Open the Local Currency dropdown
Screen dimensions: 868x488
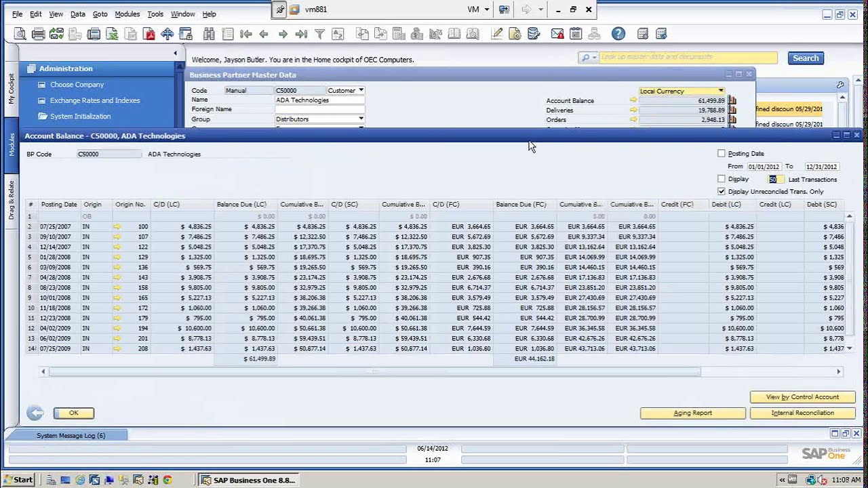click(720, 91)
